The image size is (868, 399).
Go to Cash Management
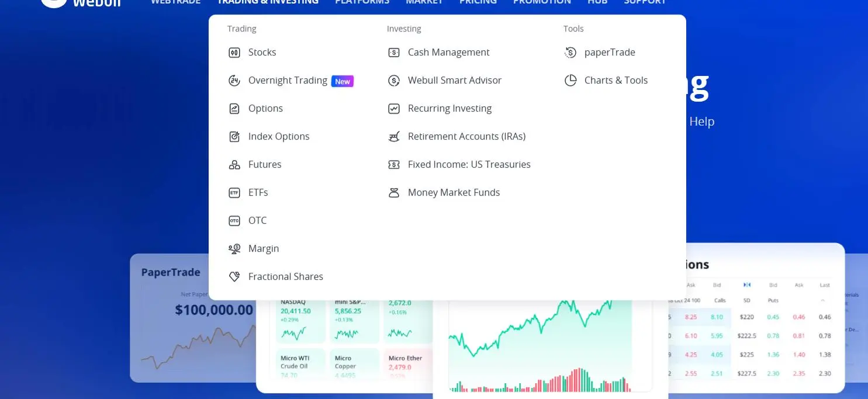coord(449,53)
